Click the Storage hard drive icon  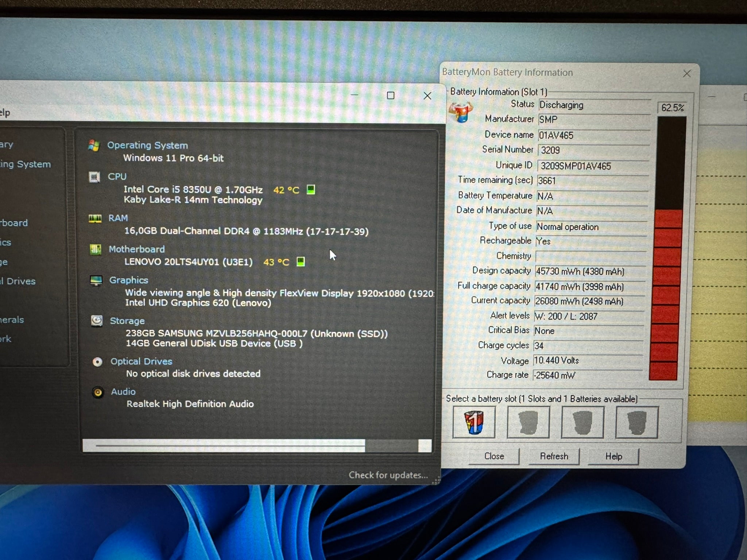coord(97,321)
